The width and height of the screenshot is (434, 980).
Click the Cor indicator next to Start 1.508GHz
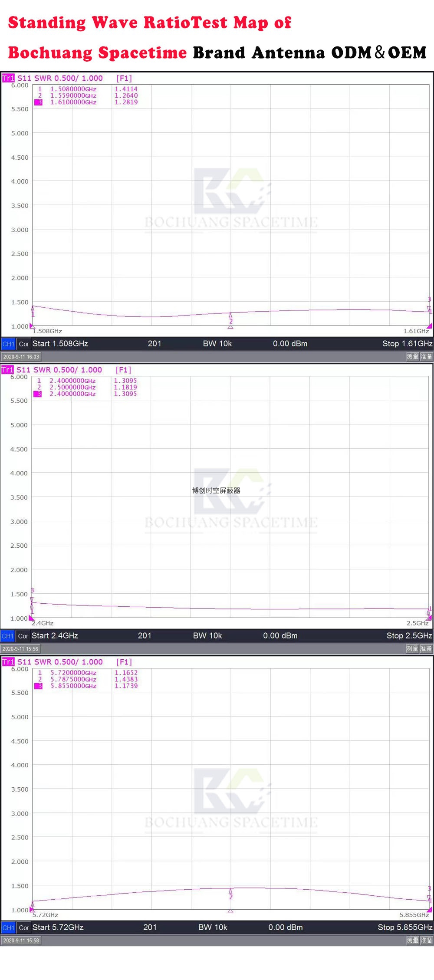(x=24, y=344)
